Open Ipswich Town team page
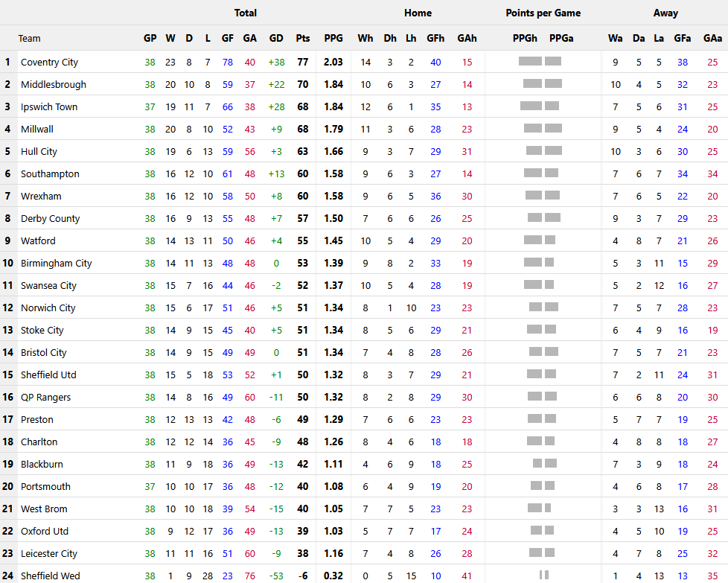The height and width of the screenshot is (583, 728). pos(49,107)
